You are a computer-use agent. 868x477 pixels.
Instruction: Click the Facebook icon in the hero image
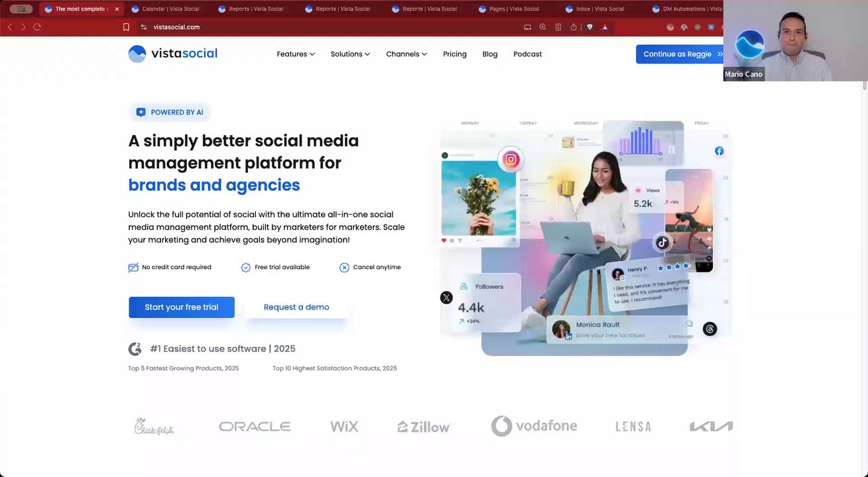(719, 151)
